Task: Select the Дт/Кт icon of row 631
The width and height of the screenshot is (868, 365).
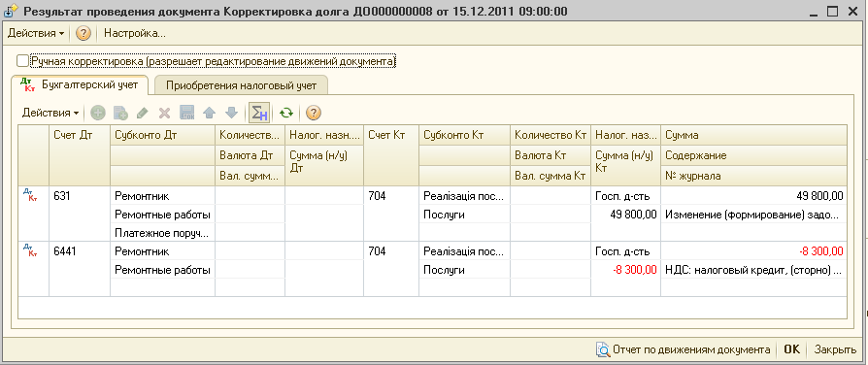Action: pyautogui.click(x=30, y=195)
